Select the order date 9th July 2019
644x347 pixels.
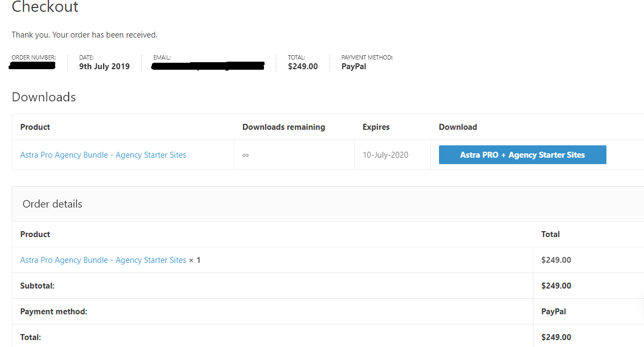coord(104,67)
